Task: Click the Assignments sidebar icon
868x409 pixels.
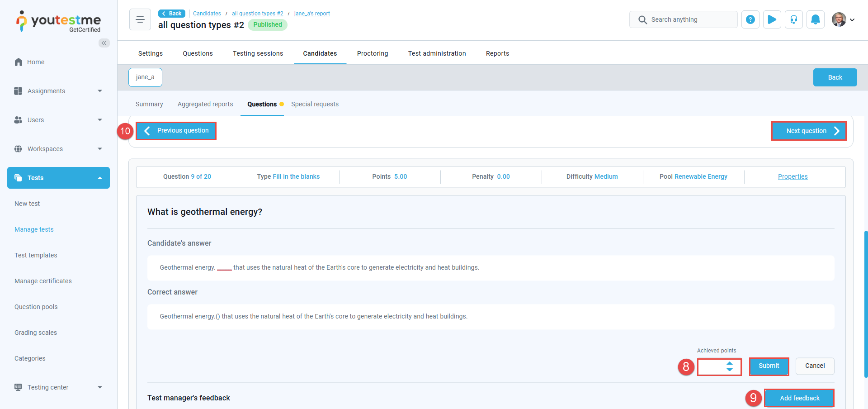Action: 18,91
